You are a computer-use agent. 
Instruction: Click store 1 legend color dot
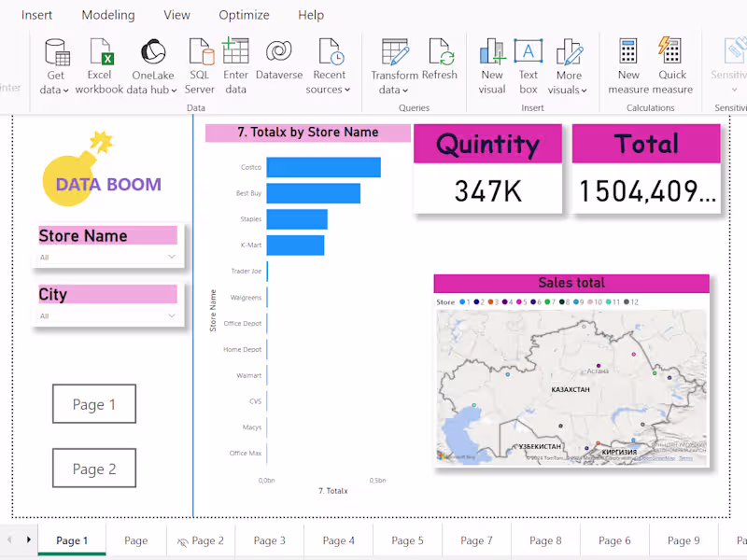coord(462,301)
